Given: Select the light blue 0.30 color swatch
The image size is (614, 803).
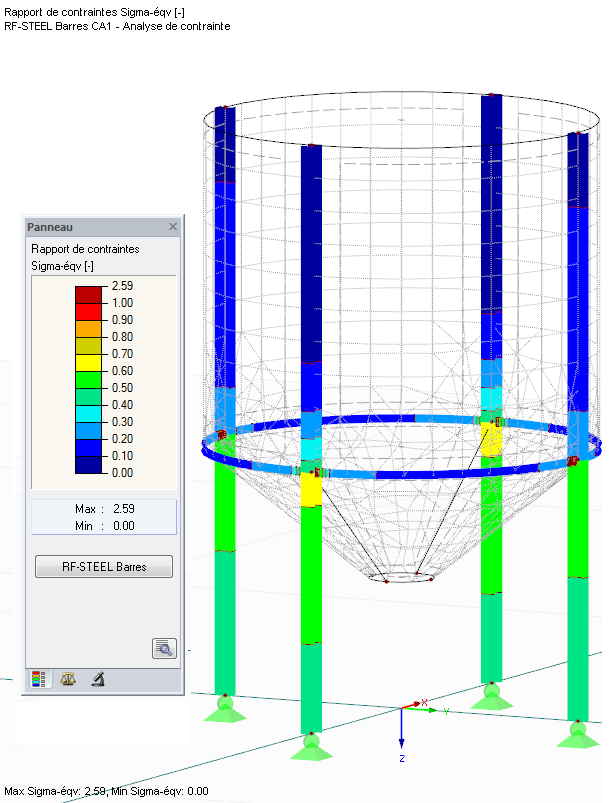Looking at the screenshot, I should [x=89, y=431].
